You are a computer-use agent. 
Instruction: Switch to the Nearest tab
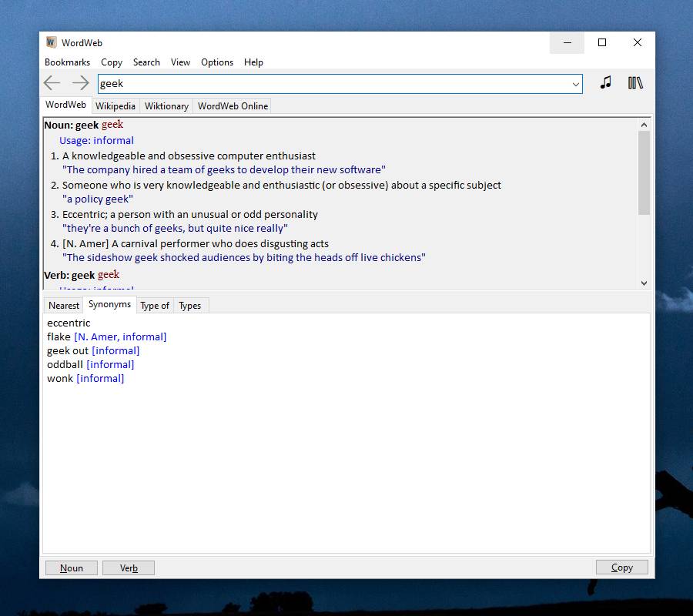tap(64, 306)
